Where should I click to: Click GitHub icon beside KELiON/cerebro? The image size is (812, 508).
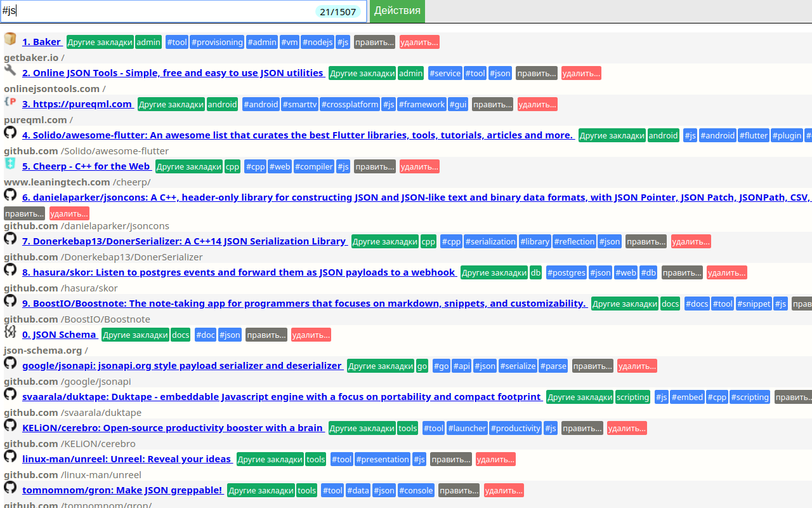(x=10, y=425)
